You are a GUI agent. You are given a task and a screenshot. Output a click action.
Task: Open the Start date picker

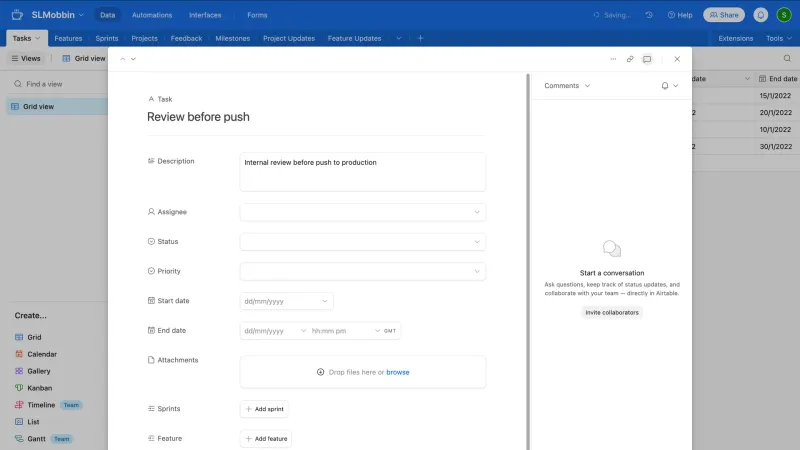[x=286, y=301]
